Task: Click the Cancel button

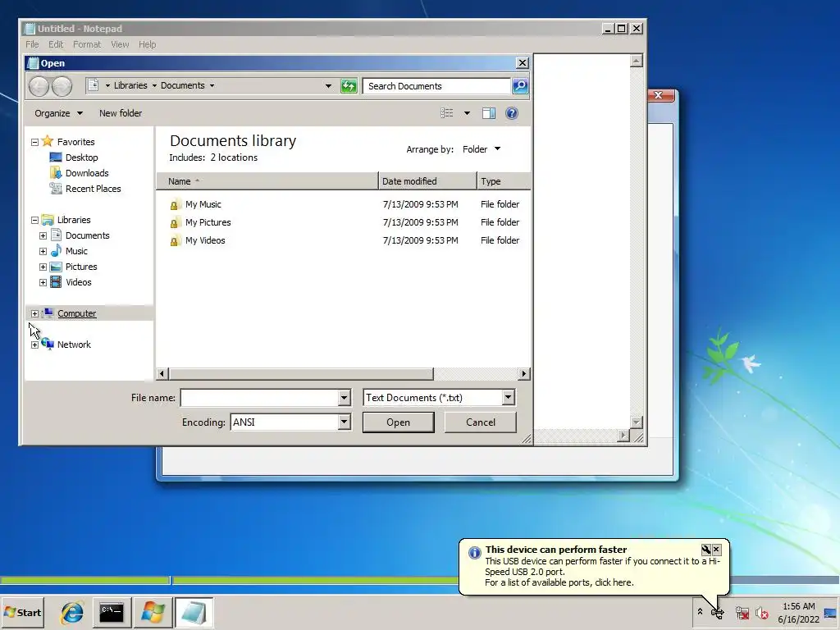Action: [481, 422]
